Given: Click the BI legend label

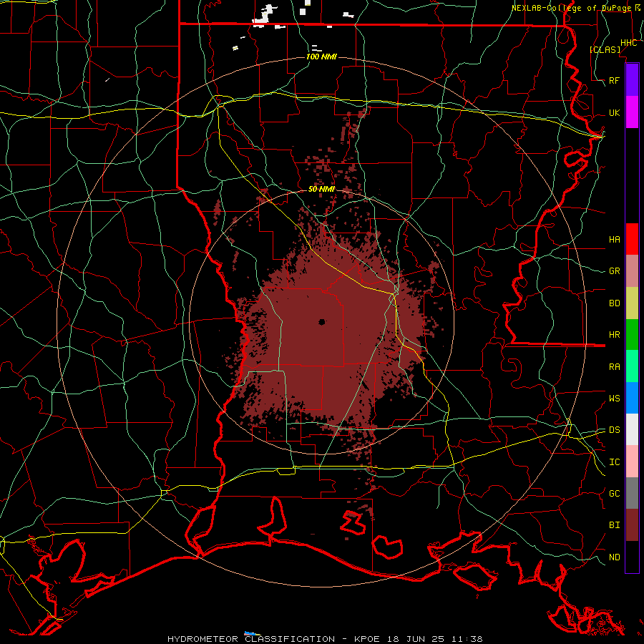Looking at the screenshot, I should click(615, 525).
